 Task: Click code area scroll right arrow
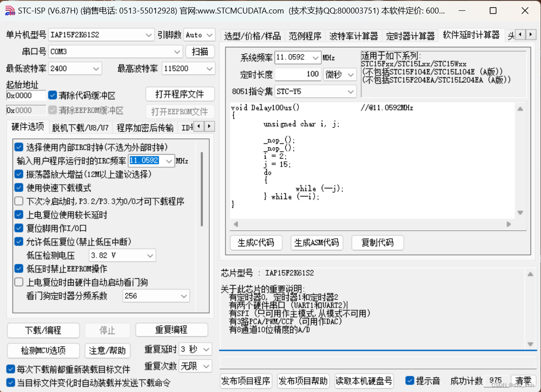click(x=509, y=224)
